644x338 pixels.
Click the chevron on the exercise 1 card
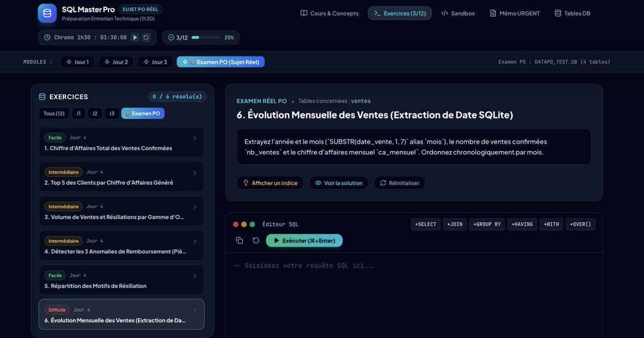(194, 138)
